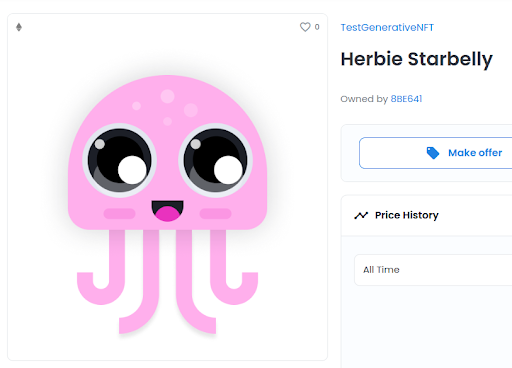Click the jellyfish's leftmost curled tentacle
Screen dimensions: 512x368
(x=101, y=267)
